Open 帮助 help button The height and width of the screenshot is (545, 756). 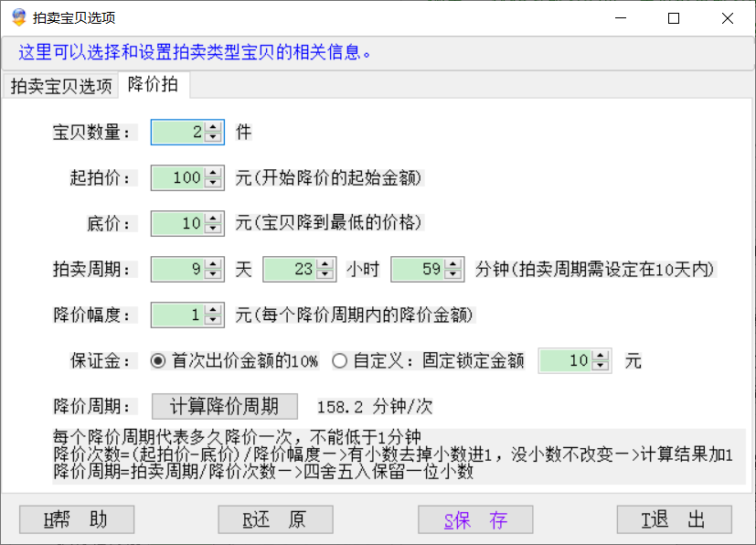[76, 520]
